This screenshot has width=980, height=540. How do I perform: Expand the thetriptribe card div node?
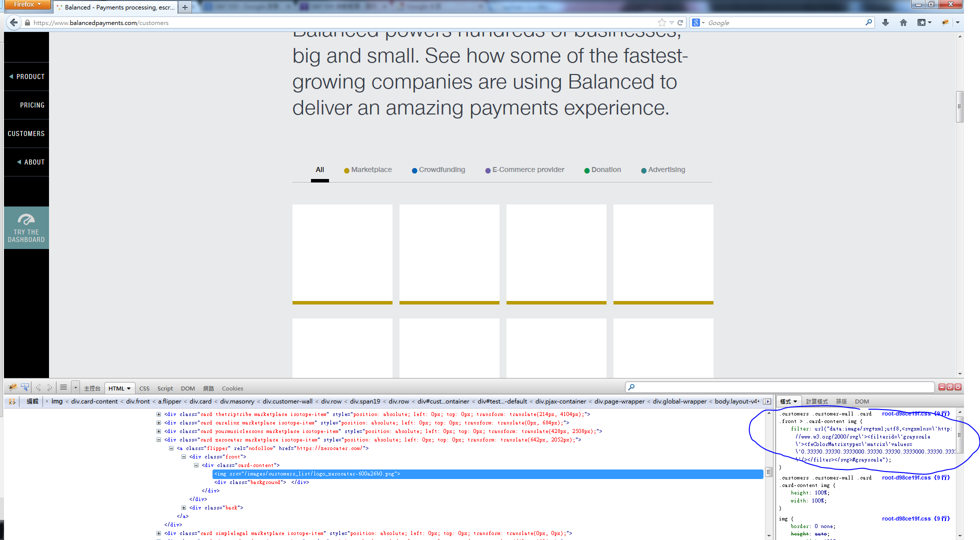(159, 414)
